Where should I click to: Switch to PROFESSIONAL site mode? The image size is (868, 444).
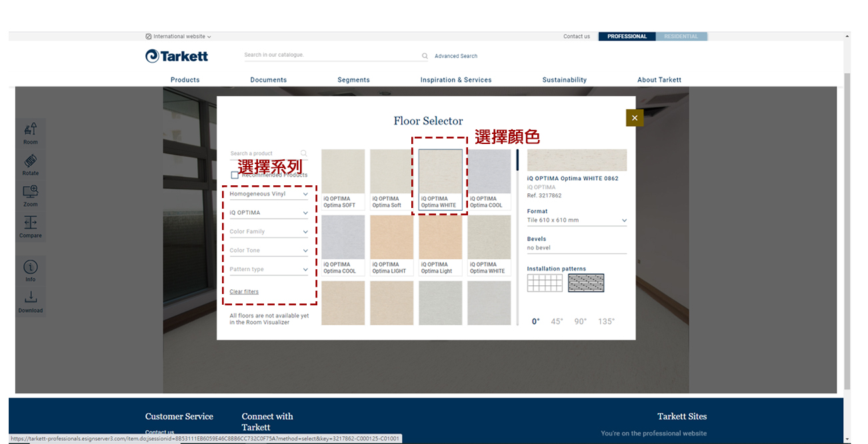pos(627,37)
